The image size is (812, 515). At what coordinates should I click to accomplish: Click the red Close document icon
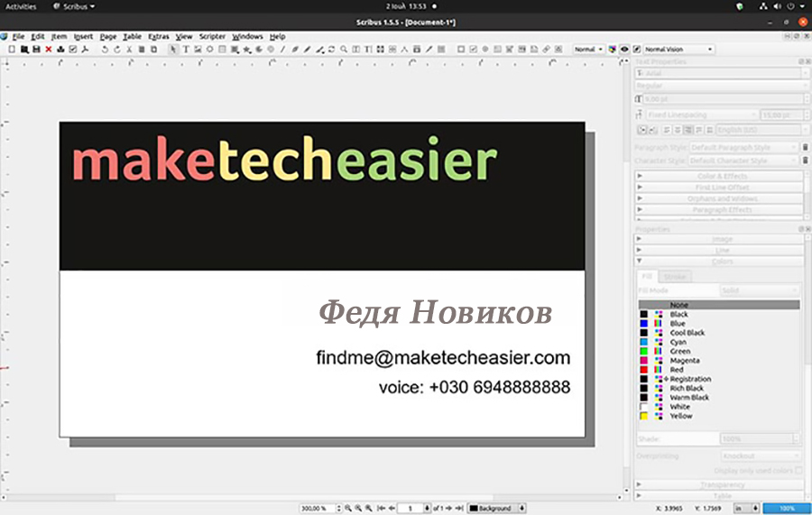pos(48,50)
